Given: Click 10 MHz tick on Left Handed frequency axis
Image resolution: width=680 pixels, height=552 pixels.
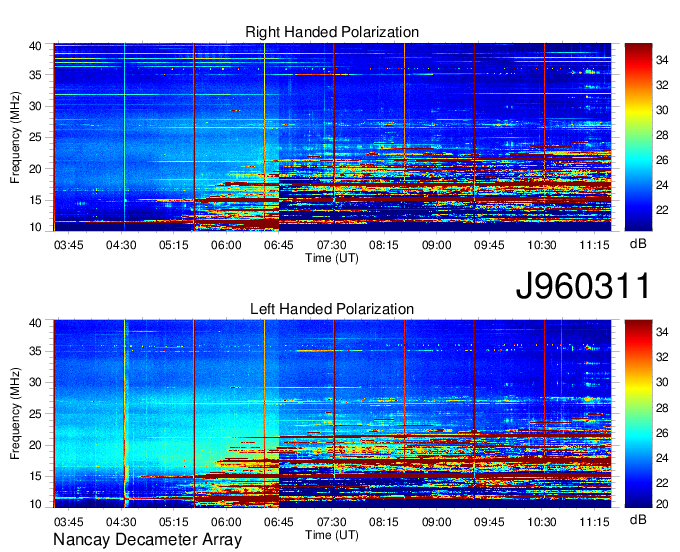Looking at the screenshot, I should pos(35,504).
